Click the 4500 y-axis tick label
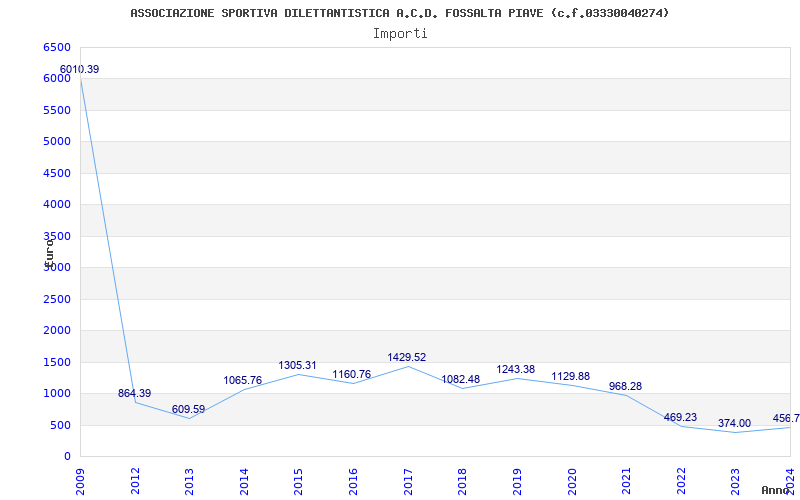The image size is (800, 500). [x=56, y=173]
